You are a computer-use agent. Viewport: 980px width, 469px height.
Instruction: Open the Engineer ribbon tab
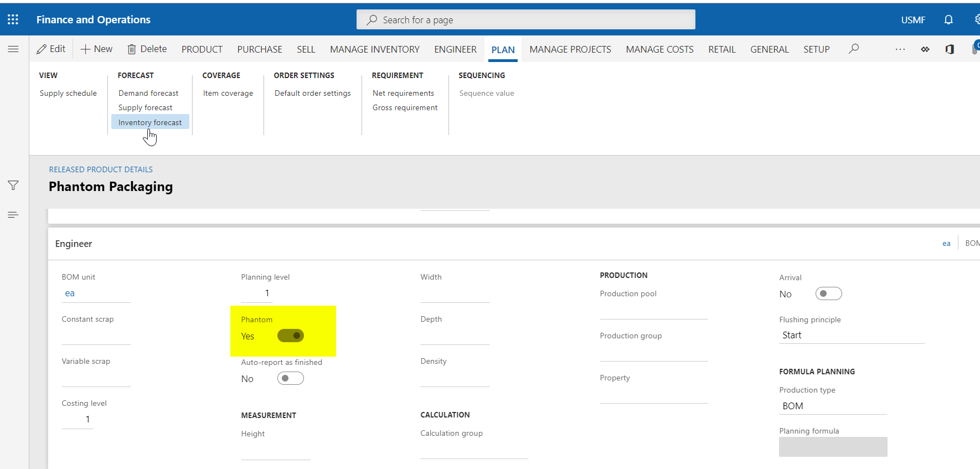[455, 49]
